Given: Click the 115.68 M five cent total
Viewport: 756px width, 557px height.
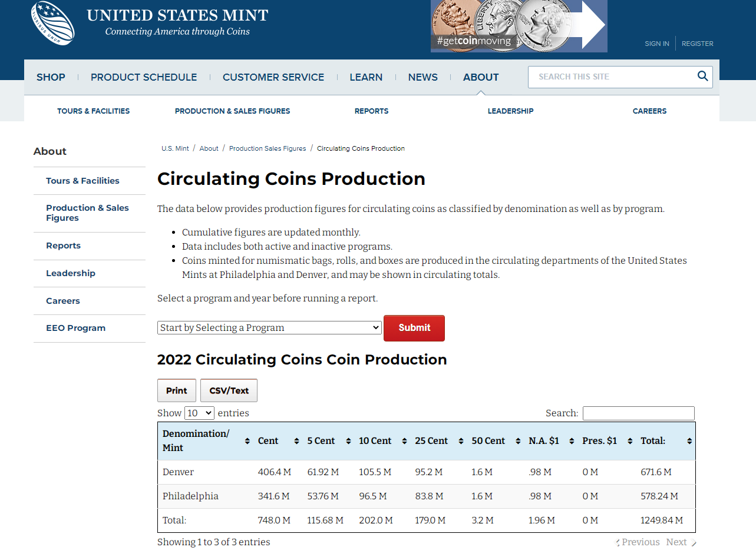Looking at the screenshot, I should (325, 520).
